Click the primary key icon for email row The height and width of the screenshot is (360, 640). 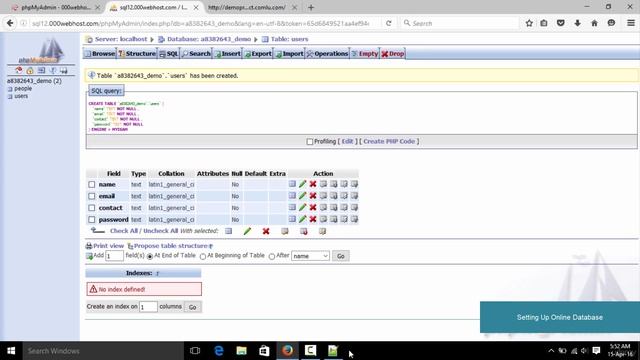[x=323, y=196]
